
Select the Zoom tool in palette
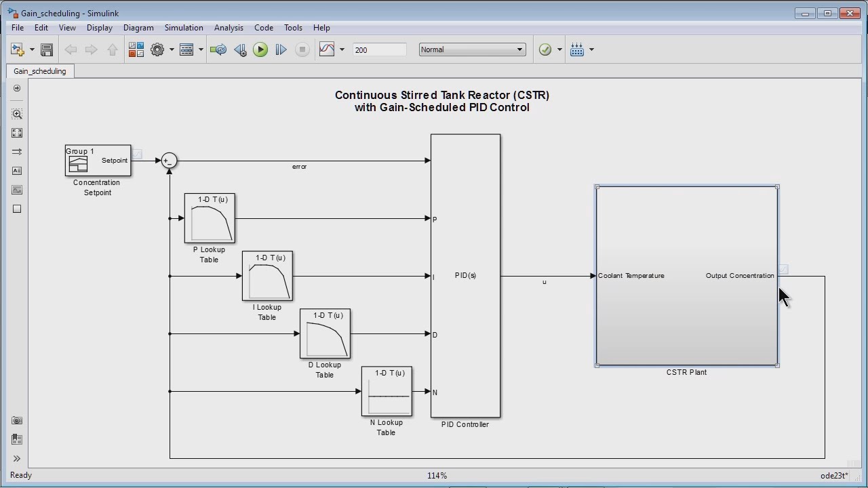[17, 114]
